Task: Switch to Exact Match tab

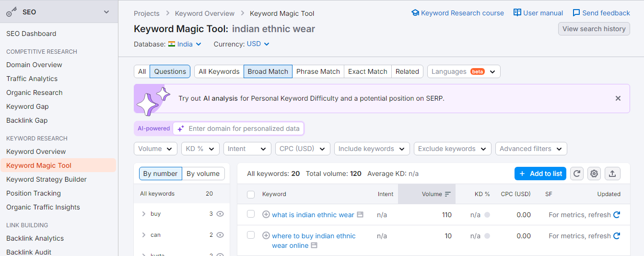Action: click(368, 71)
